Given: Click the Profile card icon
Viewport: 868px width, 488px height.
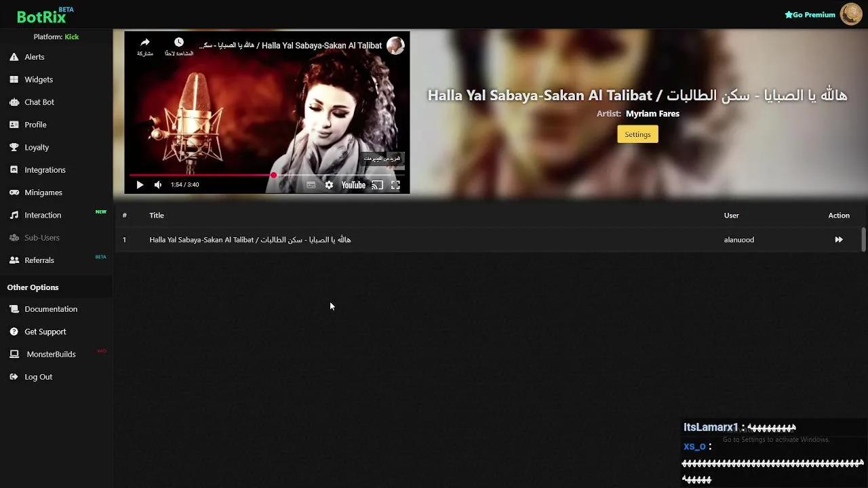Looking at the screenshot, I should point(14,125).
